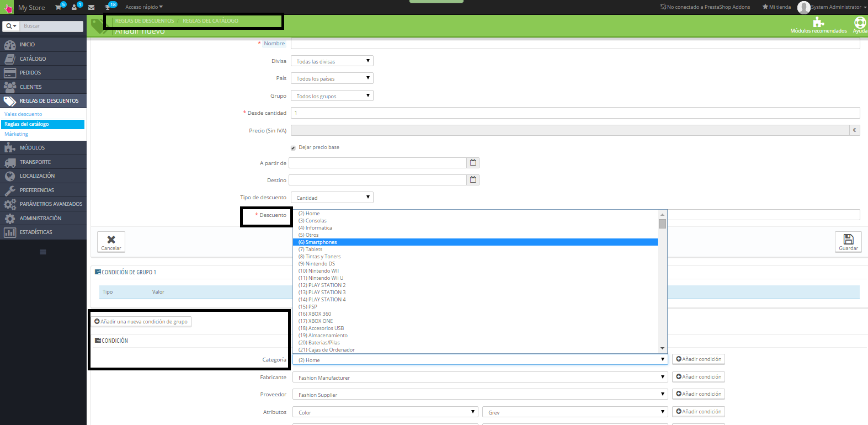Open Módulos recomendados puzzle icon
The height and width of the screenshot is (425, 868).
[818, 23]
